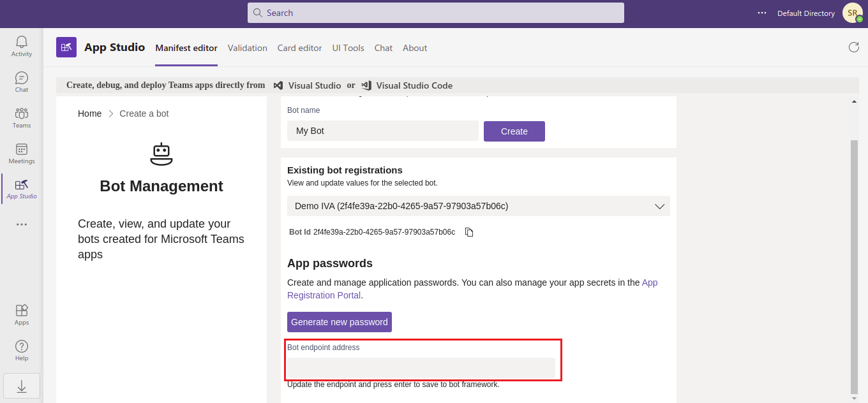Click the Bot Management heading
Image resolution: width=868 pixels, height=403 pixels.
click(161, 186)
